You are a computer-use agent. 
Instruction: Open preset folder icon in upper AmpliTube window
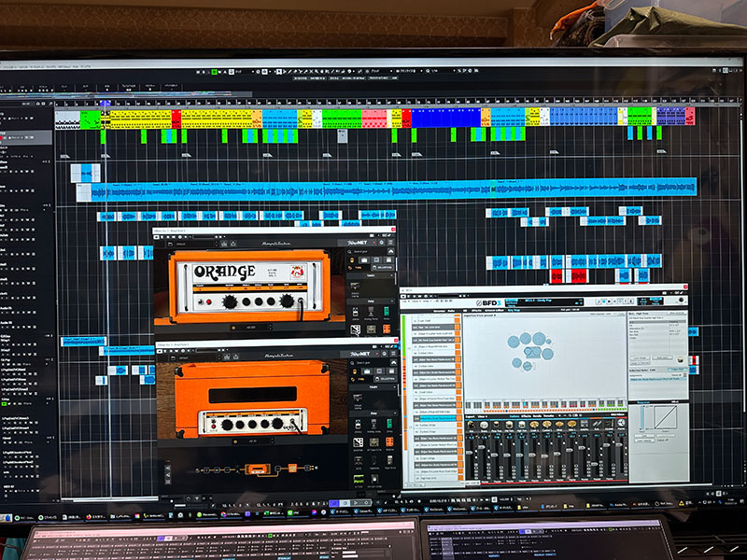[171, 244]
